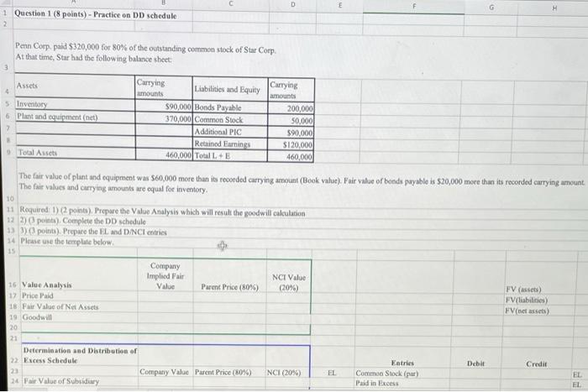
Task: Click the empty Price Paid cell under Parent Price
Action: coord(229,297)
